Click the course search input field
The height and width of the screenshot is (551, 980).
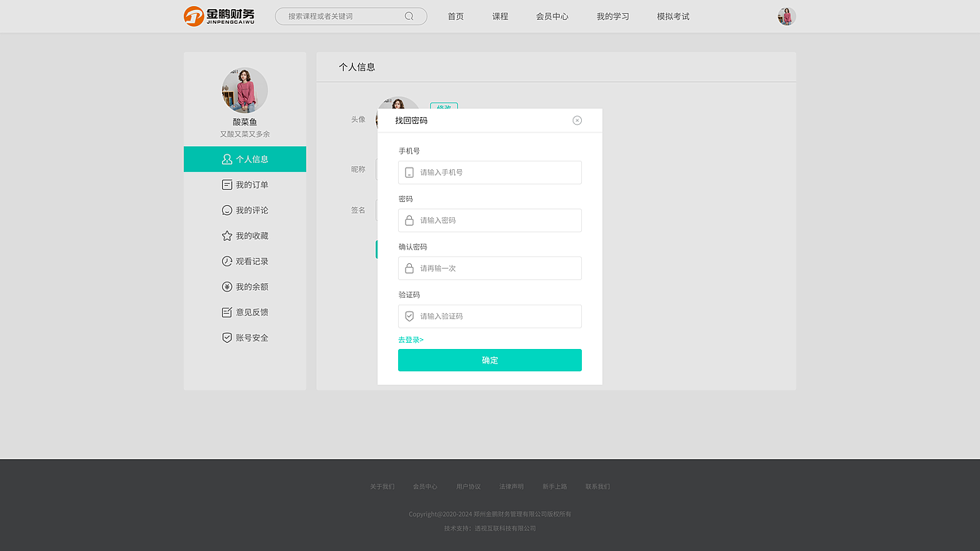click(351, 16)
